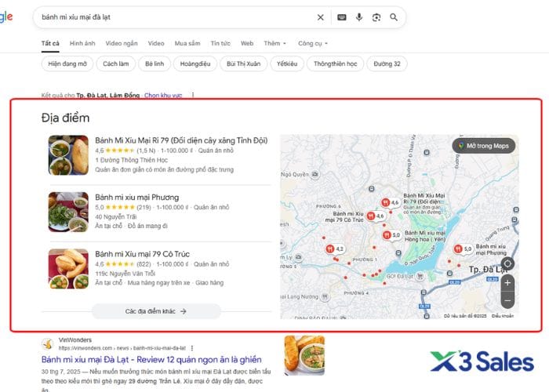The width and height of the screenshot is (549, 392).
Task: Expand the Thêm dropdown menu
Action: 274,43
